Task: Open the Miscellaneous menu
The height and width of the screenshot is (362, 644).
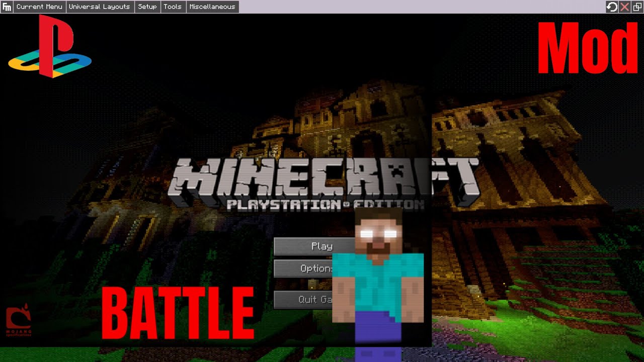Action: tap(212, 7)
